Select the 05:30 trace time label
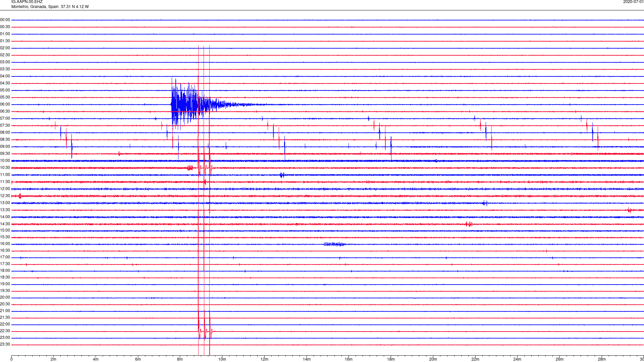Viewport: 644px width, 362px height. [5, 97]
